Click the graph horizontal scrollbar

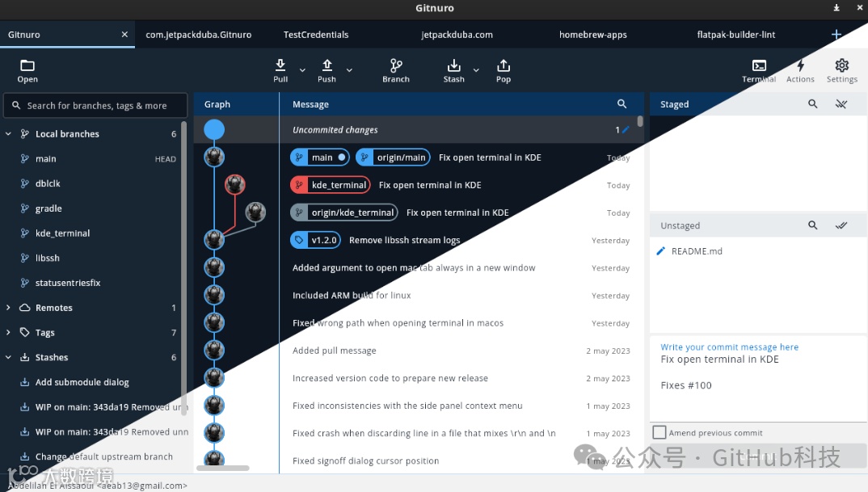coord(222,469)
